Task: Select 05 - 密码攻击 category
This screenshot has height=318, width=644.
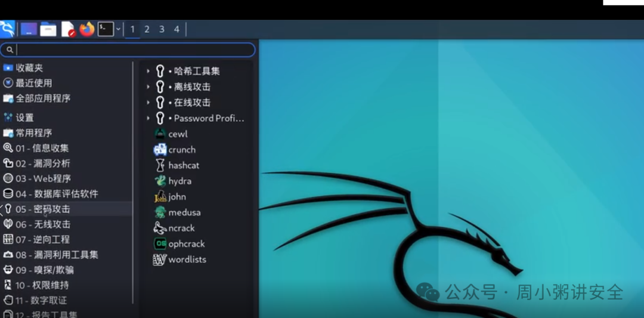Action: (66, 209)
